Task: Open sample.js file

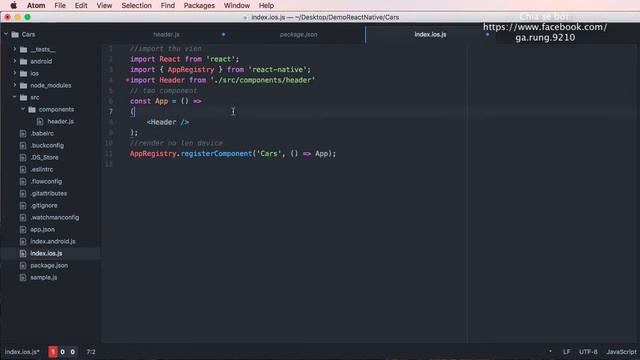Action: (44, 278)
